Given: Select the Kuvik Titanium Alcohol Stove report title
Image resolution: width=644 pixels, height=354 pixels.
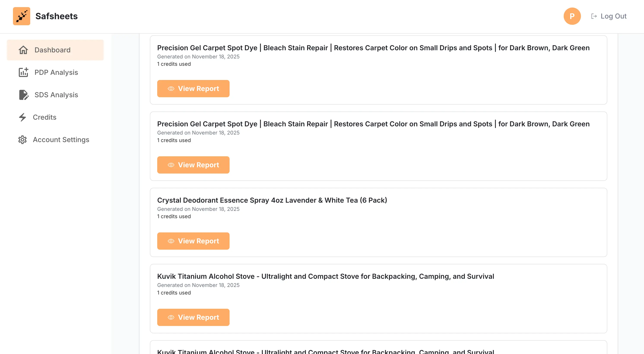Looking at the screenshot, I should [325, 276].
